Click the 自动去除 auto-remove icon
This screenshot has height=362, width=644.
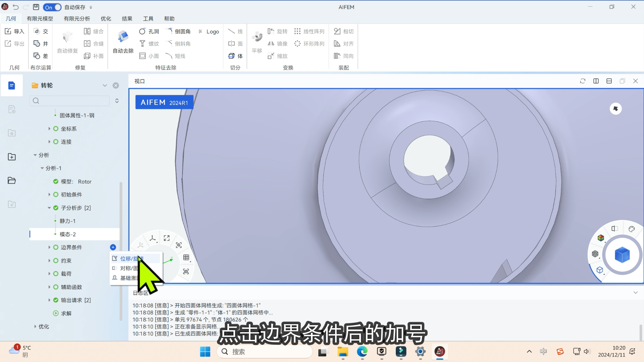[123, 37]
